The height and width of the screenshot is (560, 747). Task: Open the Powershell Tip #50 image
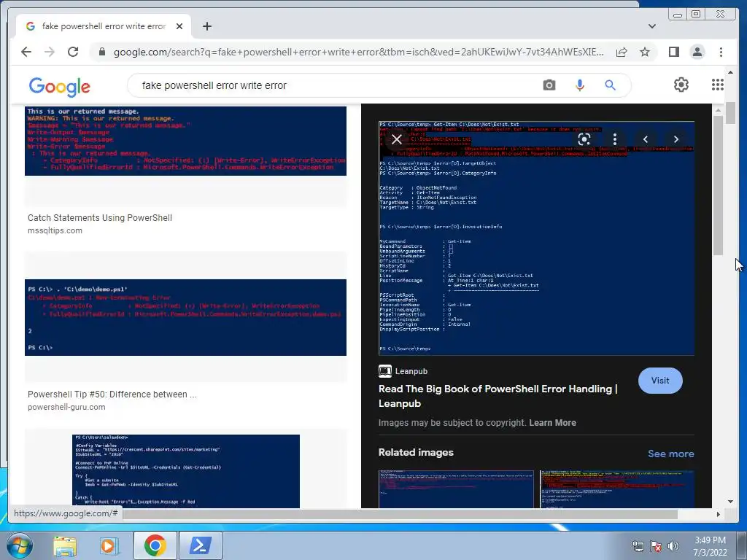coord(185,317)
